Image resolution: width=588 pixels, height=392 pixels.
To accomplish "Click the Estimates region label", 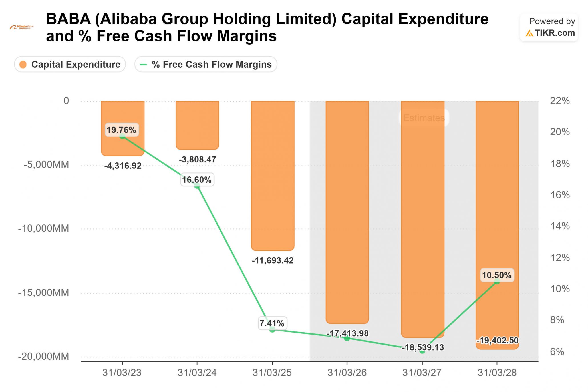I will (x=424, y=118).
